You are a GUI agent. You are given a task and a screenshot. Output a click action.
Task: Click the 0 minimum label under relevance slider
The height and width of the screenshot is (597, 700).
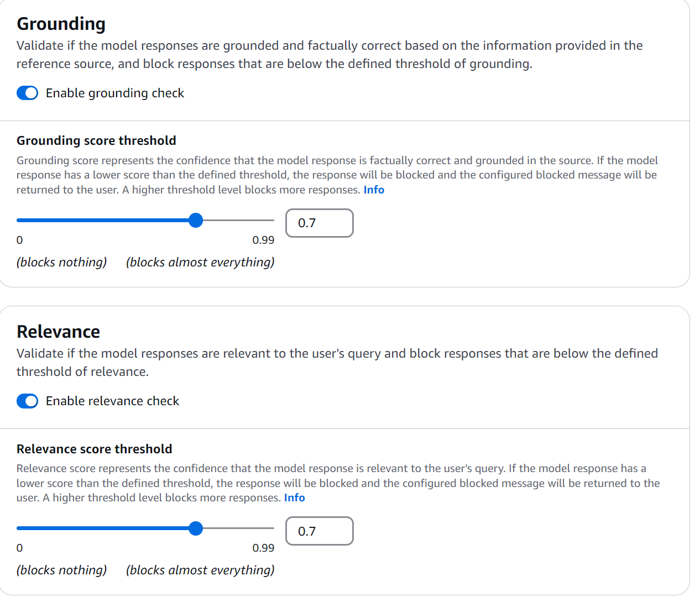(20, 548)
